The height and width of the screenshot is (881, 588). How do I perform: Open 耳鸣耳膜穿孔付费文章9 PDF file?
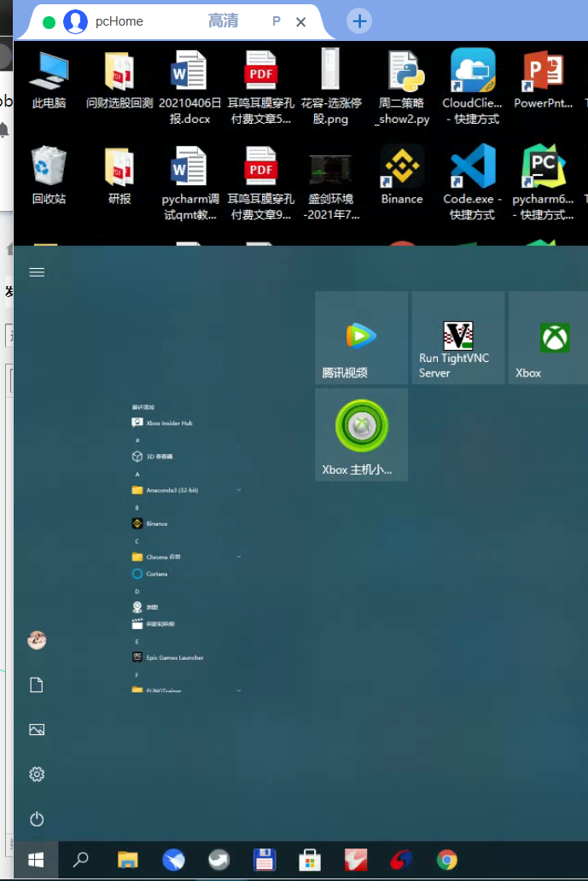260,183
